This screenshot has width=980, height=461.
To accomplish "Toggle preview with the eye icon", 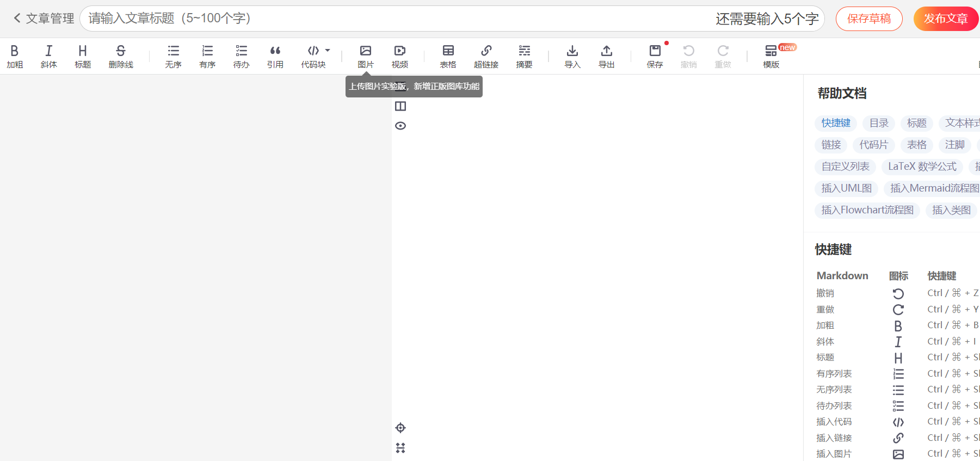I will [x=400, y=126].
